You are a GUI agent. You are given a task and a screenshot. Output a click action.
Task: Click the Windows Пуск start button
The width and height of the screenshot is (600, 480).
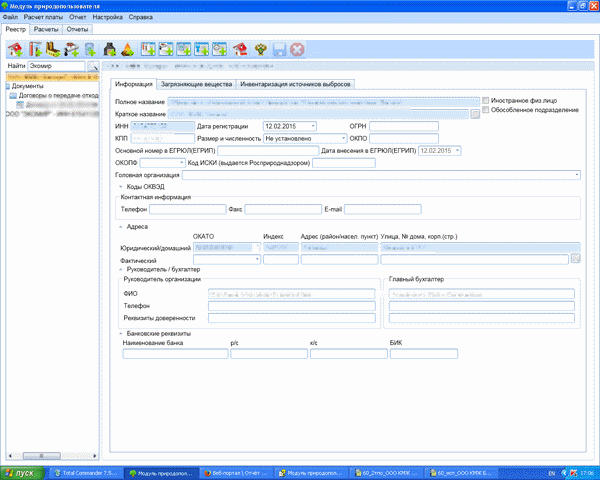point(20,472)
